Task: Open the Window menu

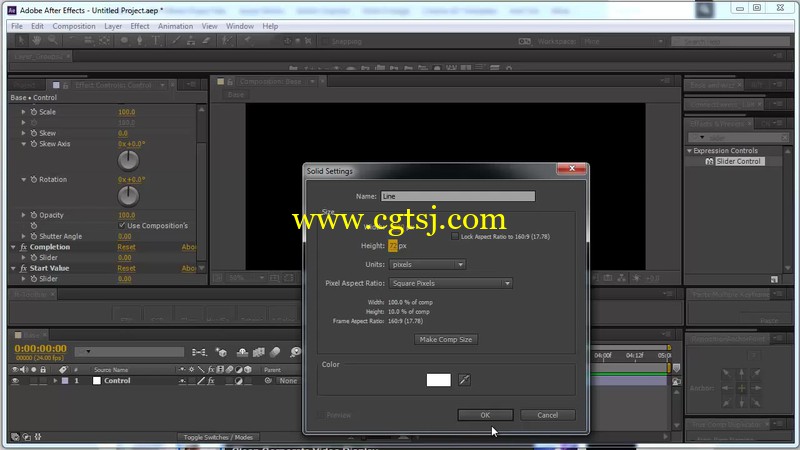Action: [240, 26]
